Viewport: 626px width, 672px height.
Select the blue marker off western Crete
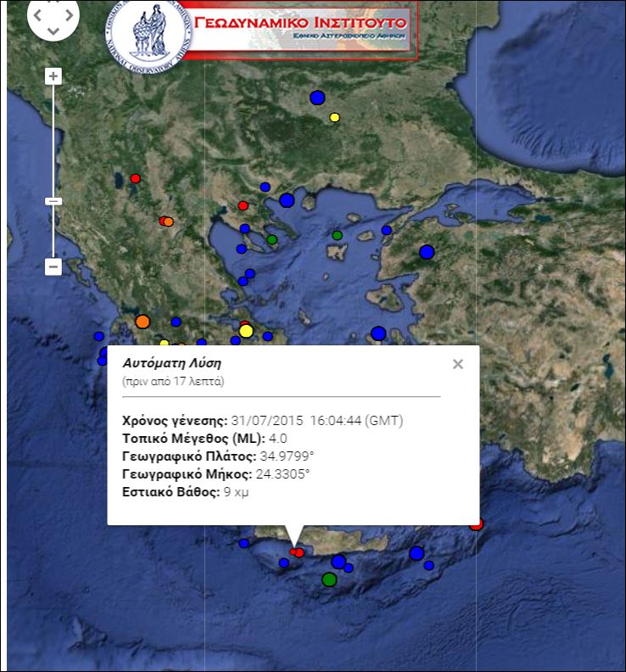tap(244, 543)
